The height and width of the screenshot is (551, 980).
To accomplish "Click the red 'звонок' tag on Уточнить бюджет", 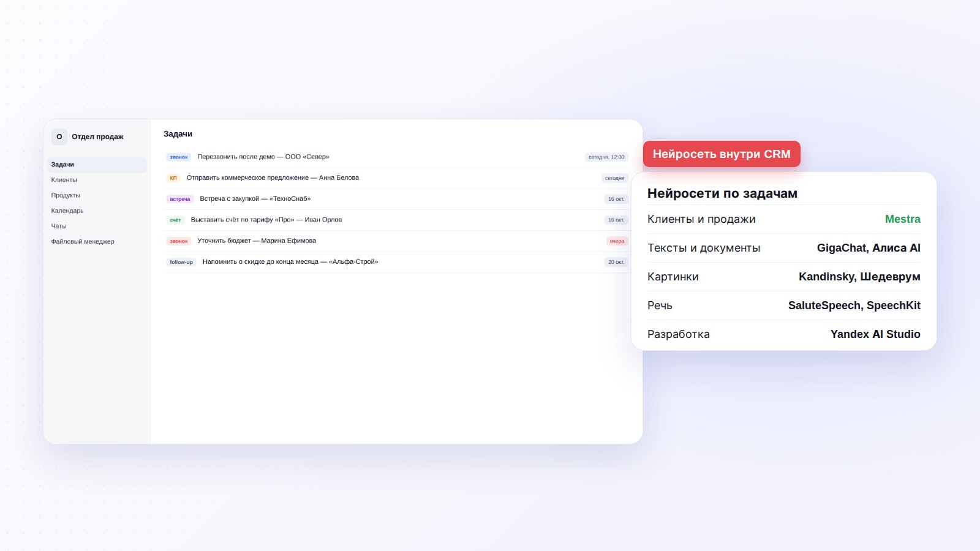I will [179, 241].
